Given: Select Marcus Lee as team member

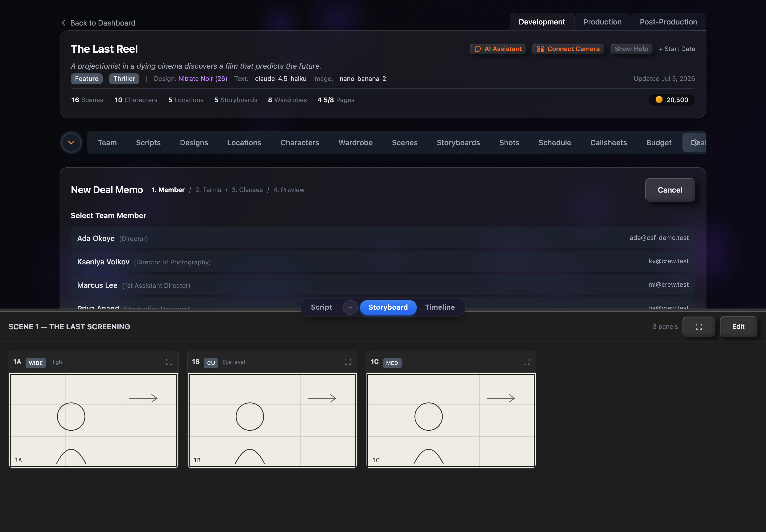Looking at the screenshot, I should click(383, 285).
